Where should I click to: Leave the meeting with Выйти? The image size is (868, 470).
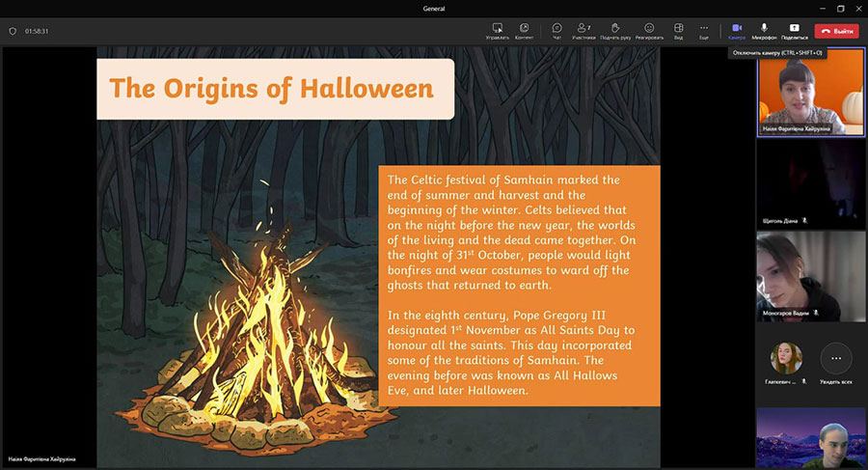836,31
